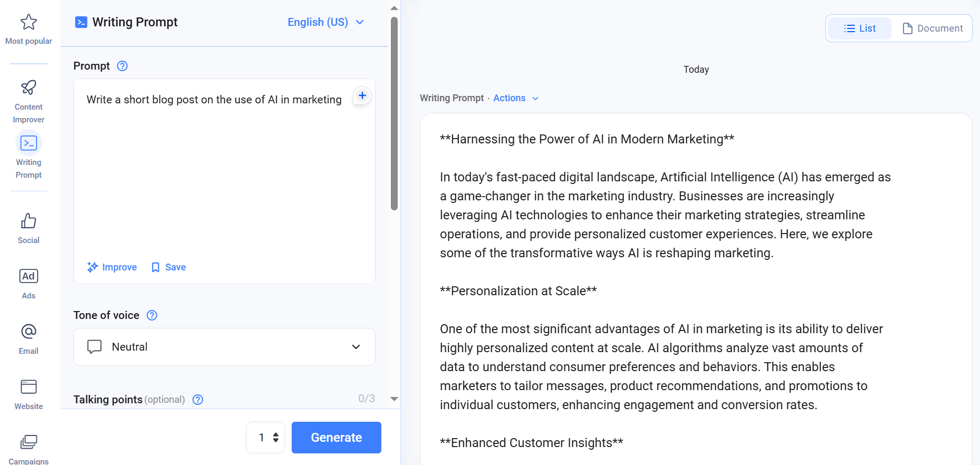Select the Writing Prompt sidebar icon

coord(28,143)
